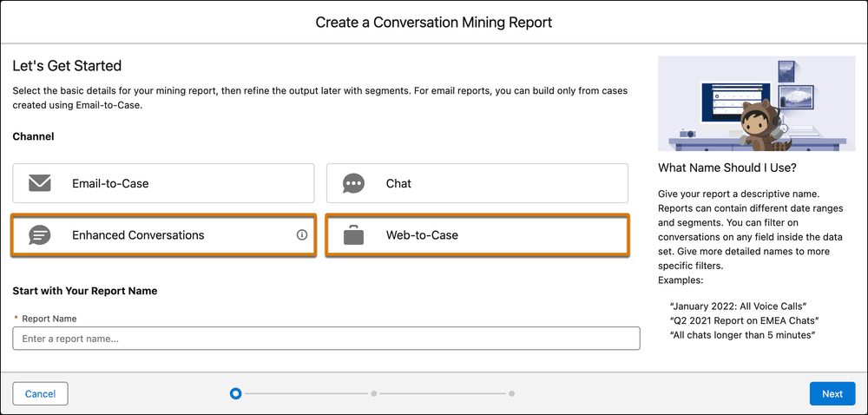Choose the Web-to-Case channel
Viewport: 868px width, 415px height.
[477, 235]
